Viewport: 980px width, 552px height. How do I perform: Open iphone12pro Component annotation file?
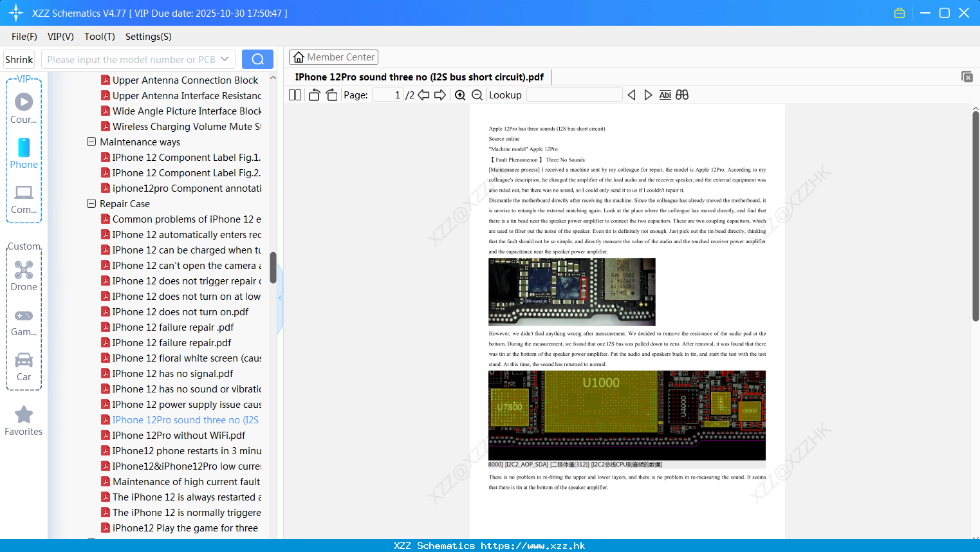[181, 188]
